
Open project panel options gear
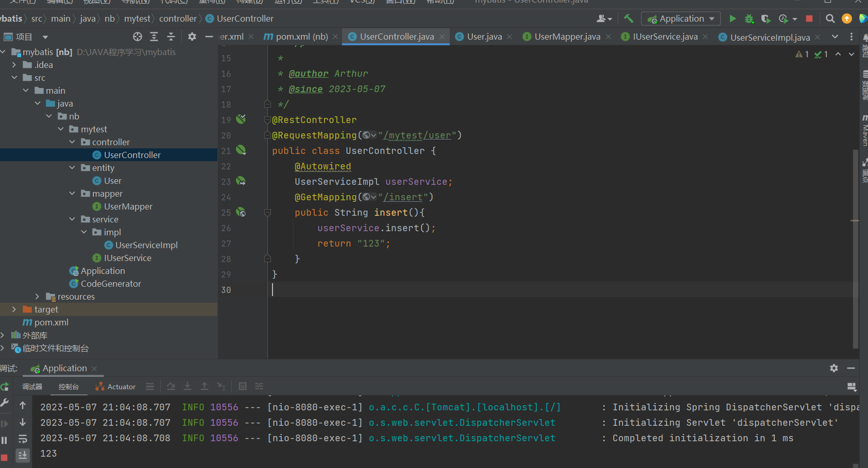pos(192,37)
